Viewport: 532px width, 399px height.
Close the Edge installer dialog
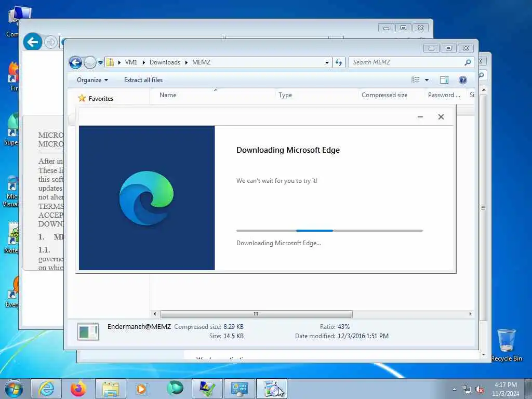tap(441, 117)
